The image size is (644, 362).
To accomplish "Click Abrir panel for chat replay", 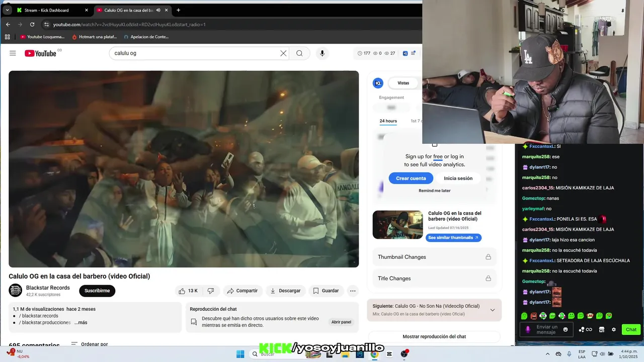I will click(x=341, y=322).
